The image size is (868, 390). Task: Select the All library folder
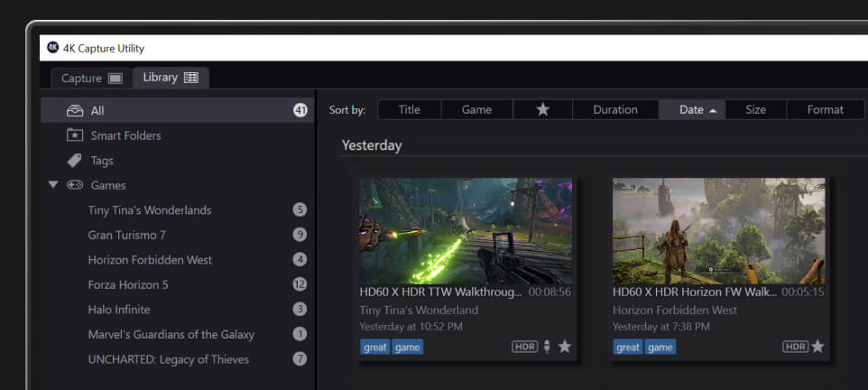tap(177, 110)
